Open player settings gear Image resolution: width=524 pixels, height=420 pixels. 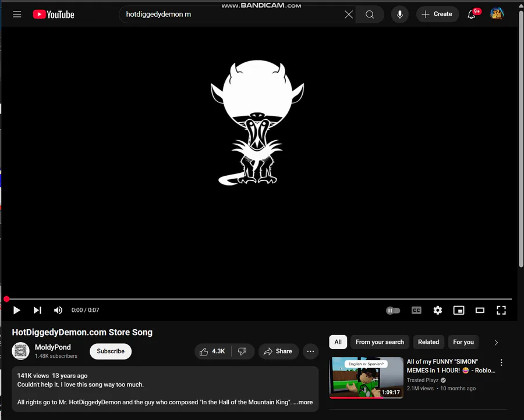438,311
